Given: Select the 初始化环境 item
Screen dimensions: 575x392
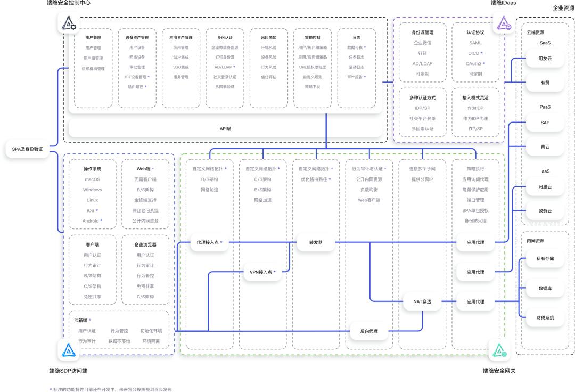Looking at the screenshot, I should [151, 331].
